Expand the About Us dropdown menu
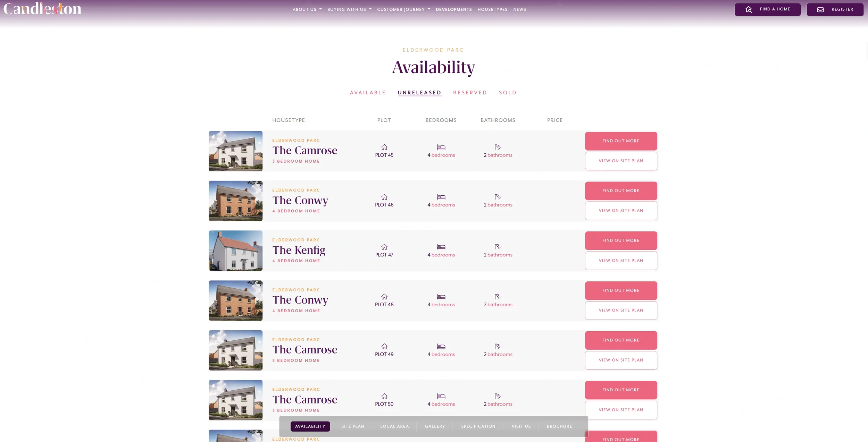 coord(307,9)
